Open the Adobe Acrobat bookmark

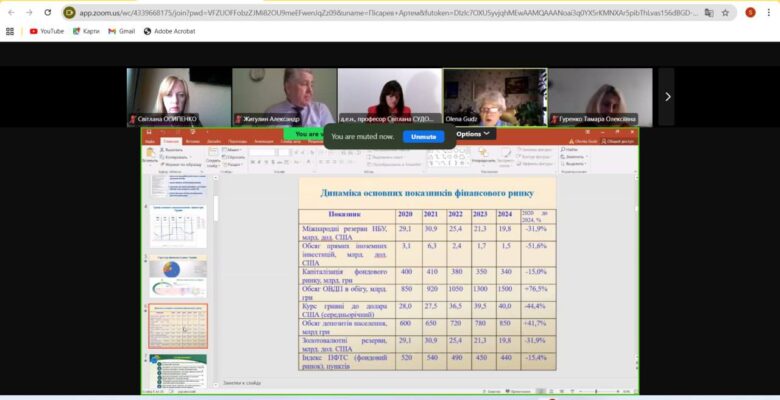pyautogui.click(x=171, y=31)
